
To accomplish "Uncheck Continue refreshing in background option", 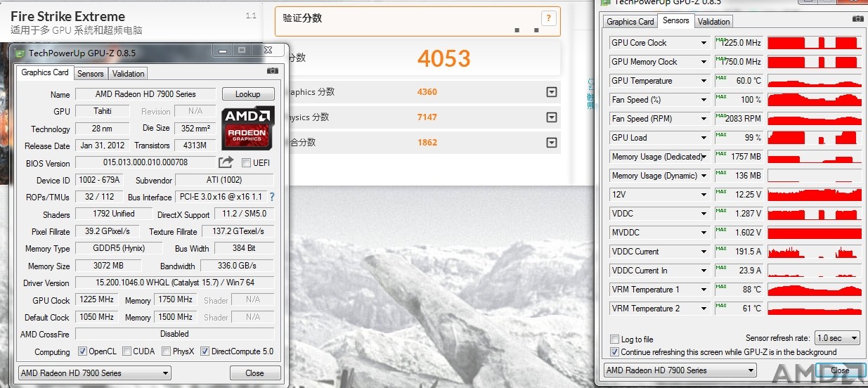I will click(615, 352).
